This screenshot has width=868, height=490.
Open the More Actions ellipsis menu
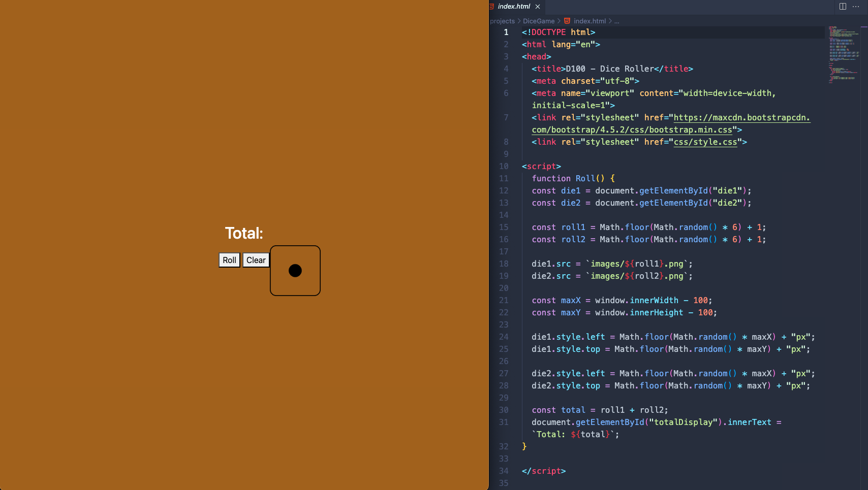tap(856, 7)
